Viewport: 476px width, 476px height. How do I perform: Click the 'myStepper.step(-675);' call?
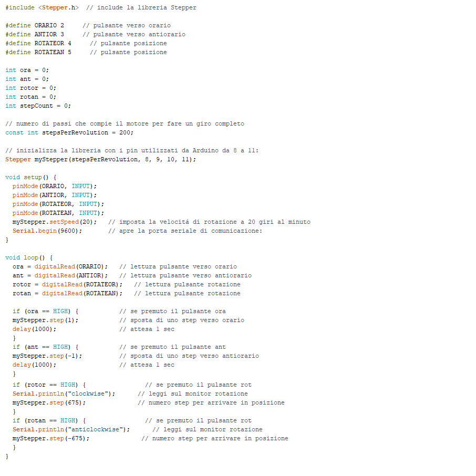51,438
